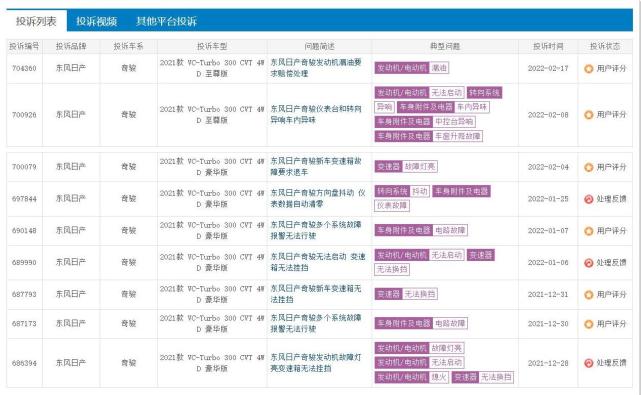Click red feedback icon in row 689990

pyautogui.click(x=588, y=263)
